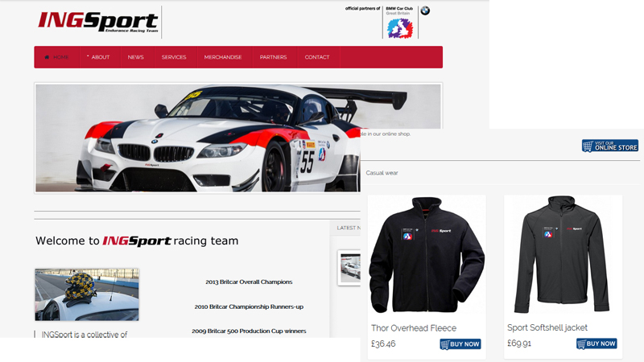Screen dimensions: 644x362
Task: Open the MERCHANDISE page
Action: (223, 57)
